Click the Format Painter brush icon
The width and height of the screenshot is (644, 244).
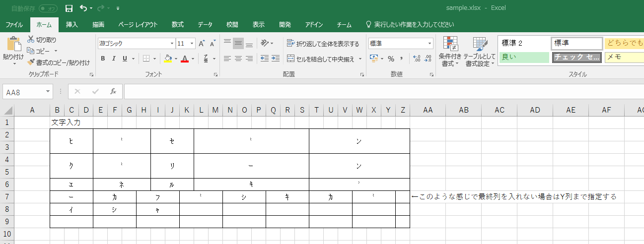click(x=31, y=62)
